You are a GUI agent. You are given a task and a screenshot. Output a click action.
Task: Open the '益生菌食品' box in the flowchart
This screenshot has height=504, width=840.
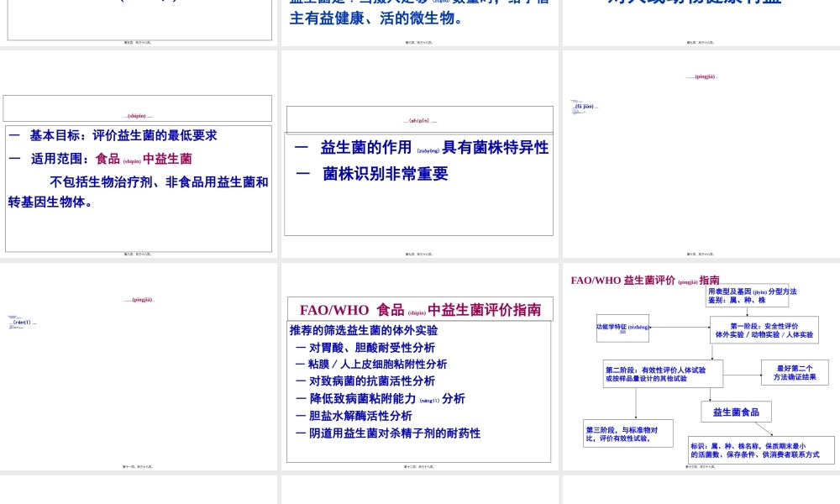[736, 412]
